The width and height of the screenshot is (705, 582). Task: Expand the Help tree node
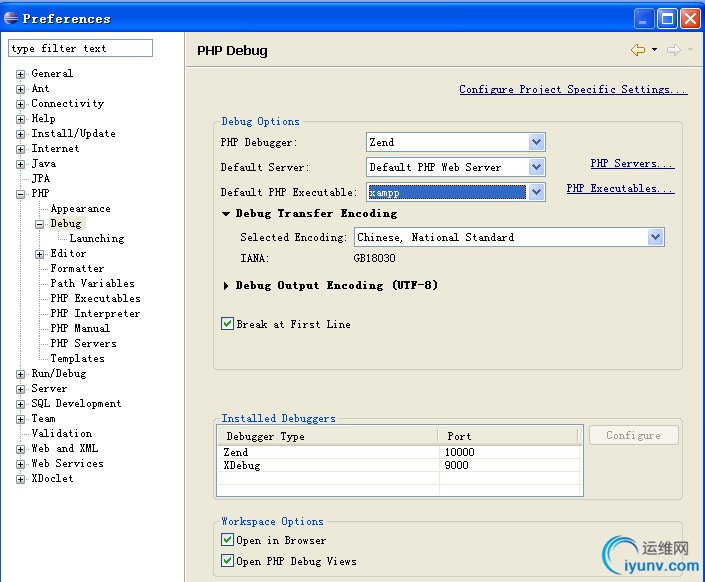click(20, 119)
